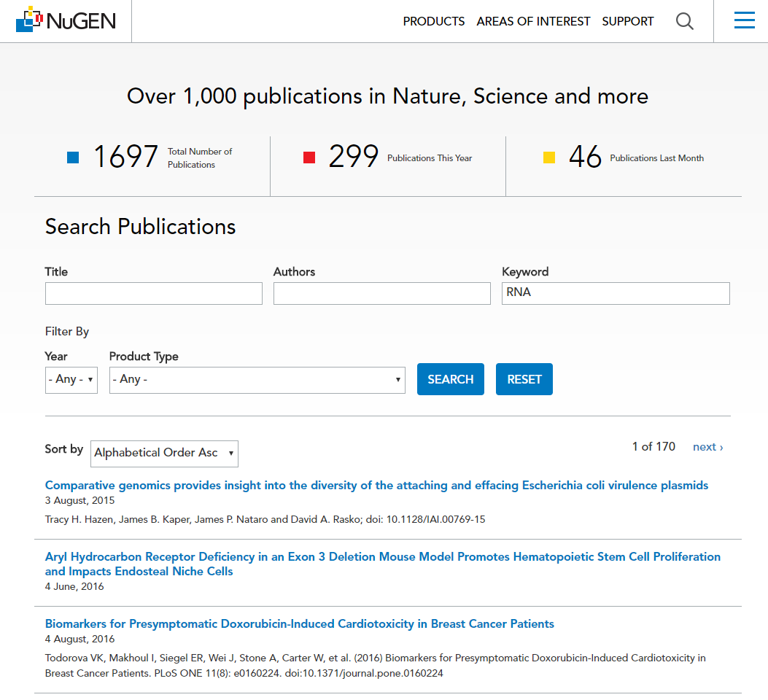Click the 'Over 1,000 publications' headline
The image size is (768, 700).
[387, 96]
